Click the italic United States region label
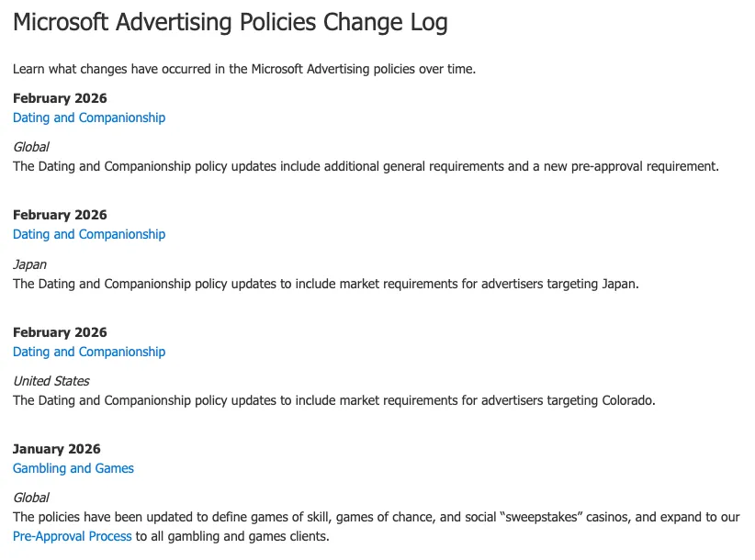 click(x=51, y=381)
